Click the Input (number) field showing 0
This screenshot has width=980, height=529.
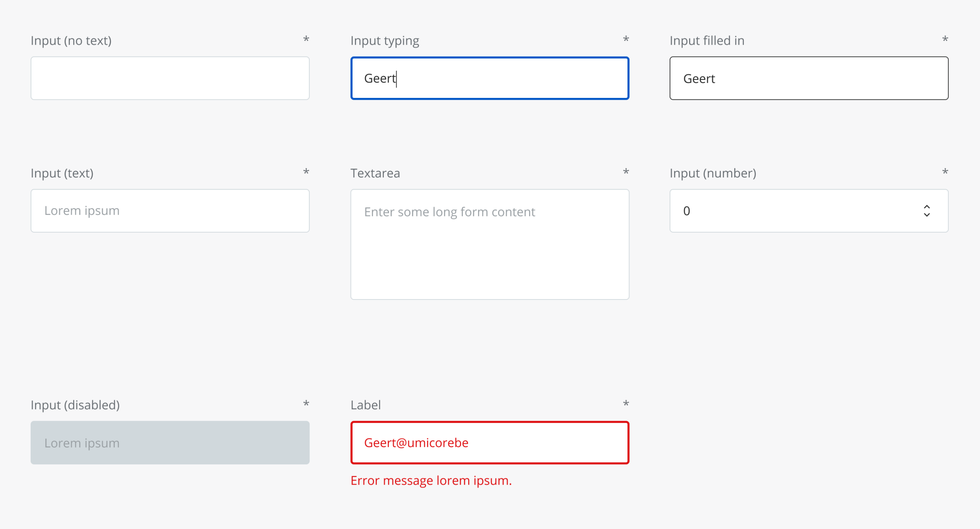(x=789, y=211)
